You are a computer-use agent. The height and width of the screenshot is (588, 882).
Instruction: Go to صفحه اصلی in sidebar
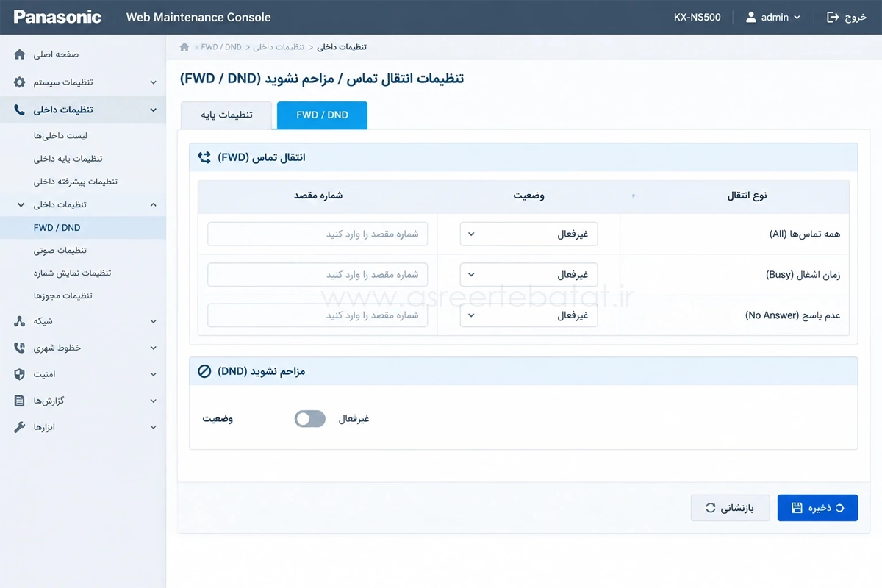pos(56,54)
